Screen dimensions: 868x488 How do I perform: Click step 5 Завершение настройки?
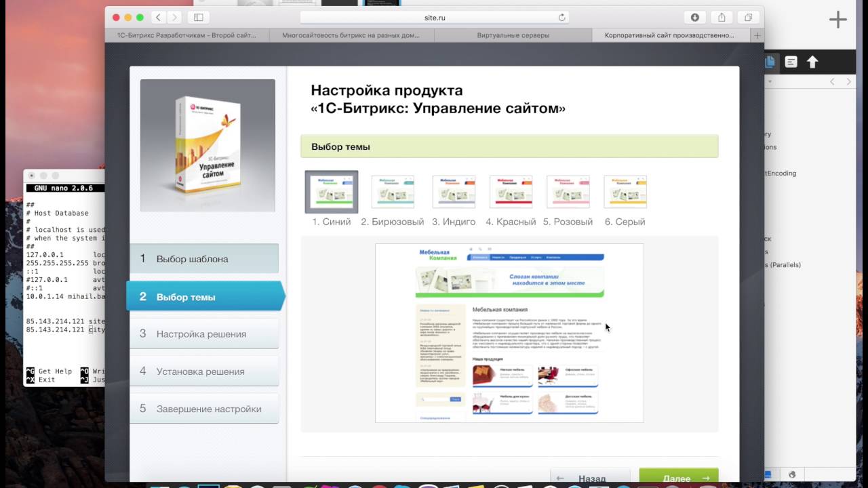[204, 409]
